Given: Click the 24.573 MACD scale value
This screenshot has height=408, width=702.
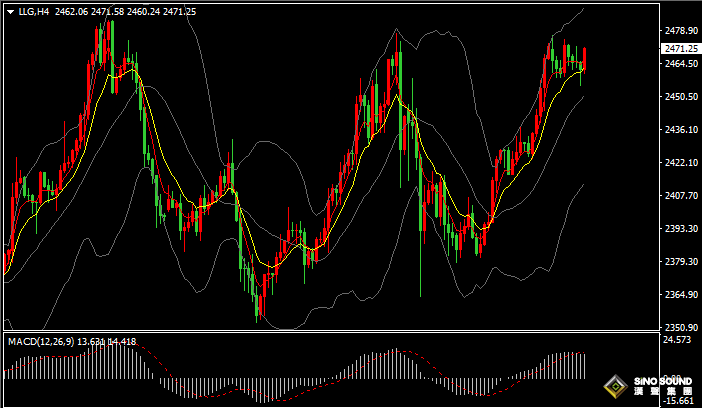Looking at the screenshot, I should coord(680,341).
